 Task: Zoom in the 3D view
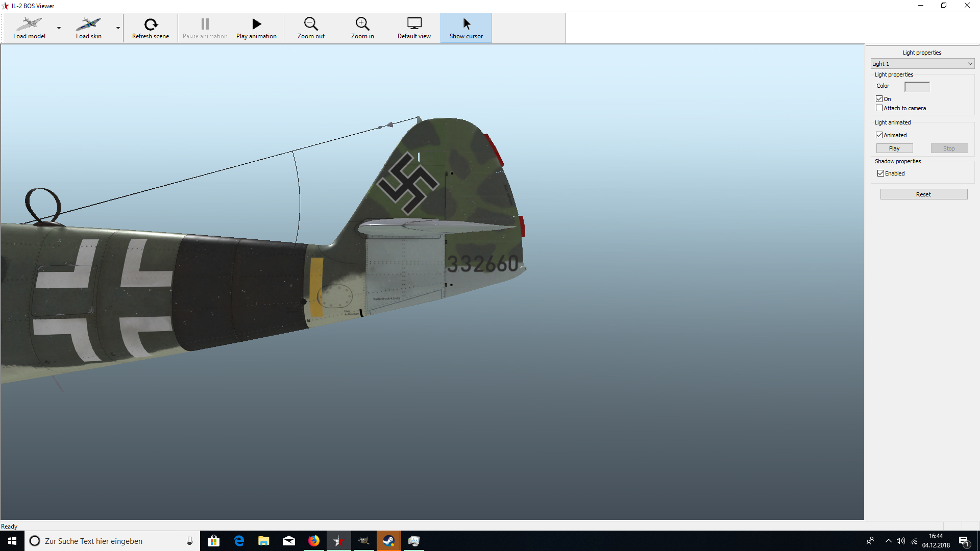[x=362, y=28]
